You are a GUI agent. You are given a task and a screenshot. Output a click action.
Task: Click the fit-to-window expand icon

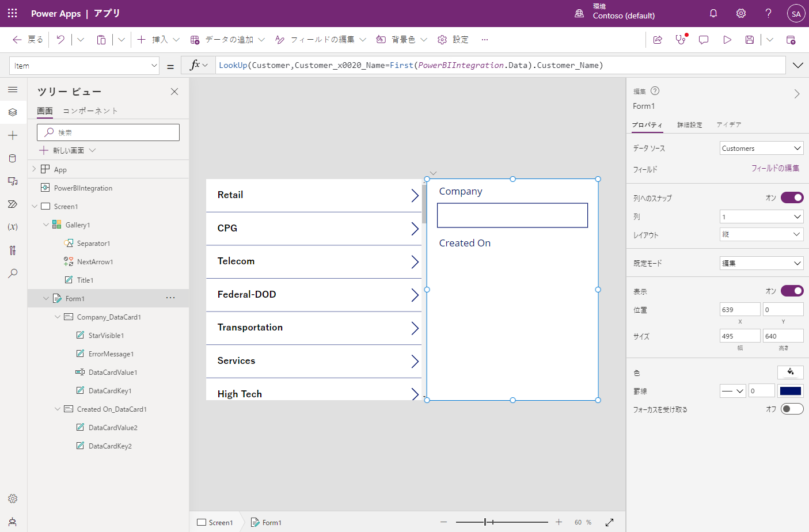609,522
